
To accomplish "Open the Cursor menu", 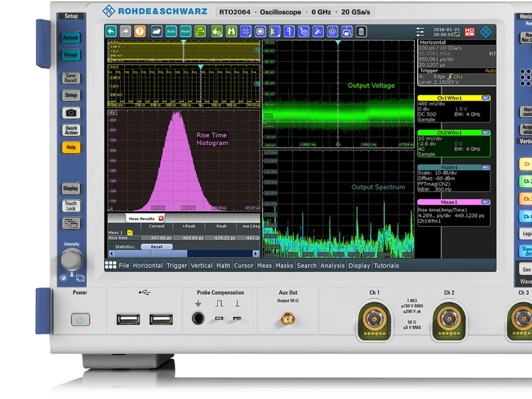I will (244, 266).
